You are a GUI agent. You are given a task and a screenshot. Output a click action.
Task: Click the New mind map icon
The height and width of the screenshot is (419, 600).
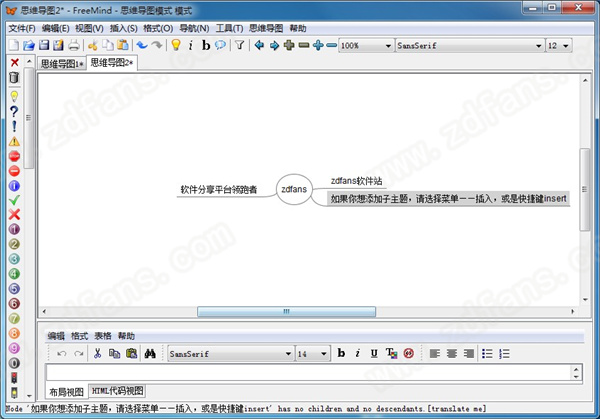[14, 45]
